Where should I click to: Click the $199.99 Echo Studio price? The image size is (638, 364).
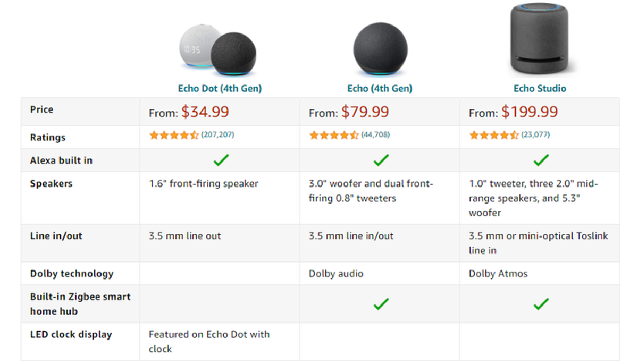[530, 112]
